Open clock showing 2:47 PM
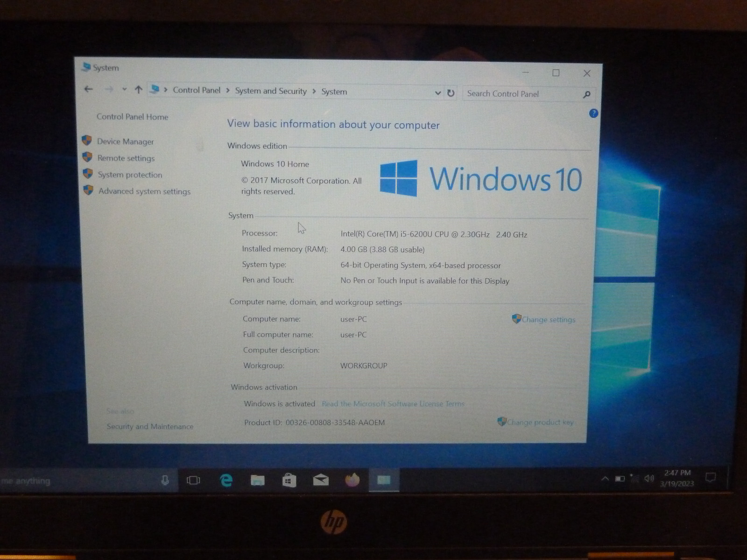 click(x=677, y=478)
